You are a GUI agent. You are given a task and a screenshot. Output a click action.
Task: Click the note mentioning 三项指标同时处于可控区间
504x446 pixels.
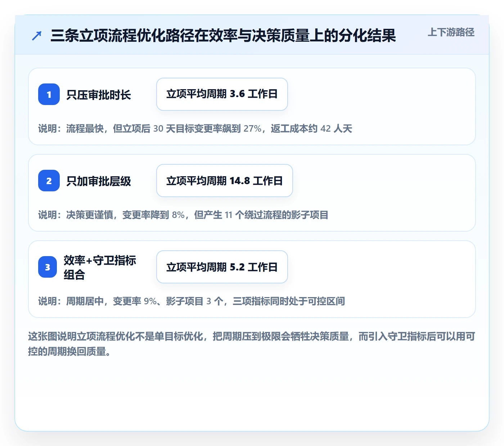click(192, 301)
